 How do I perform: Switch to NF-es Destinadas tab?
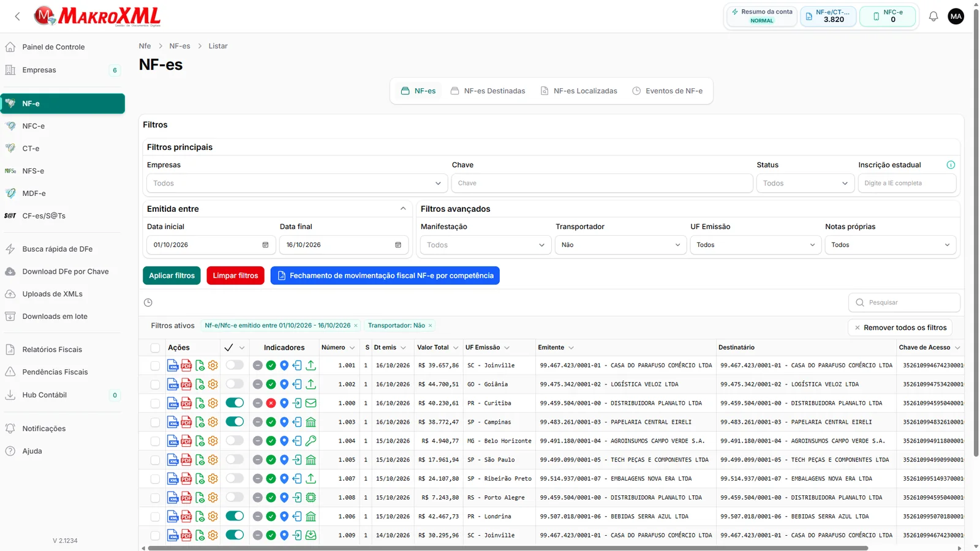(x=488, y=91)
